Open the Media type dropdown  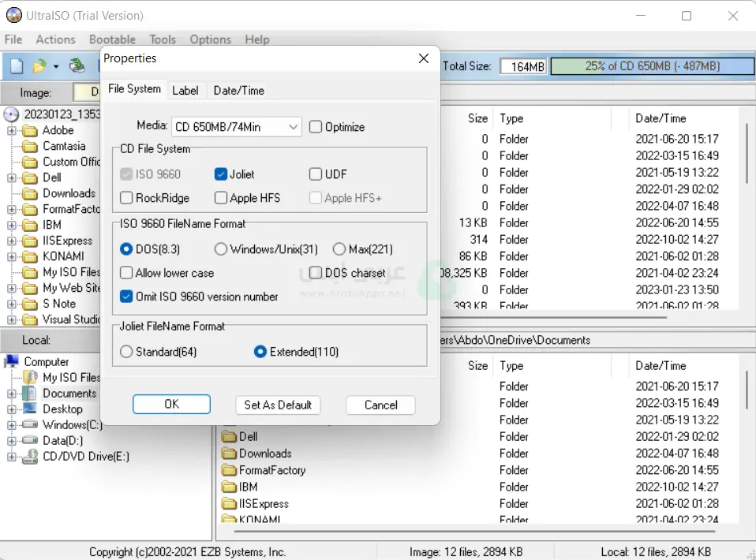click(293, 127)
